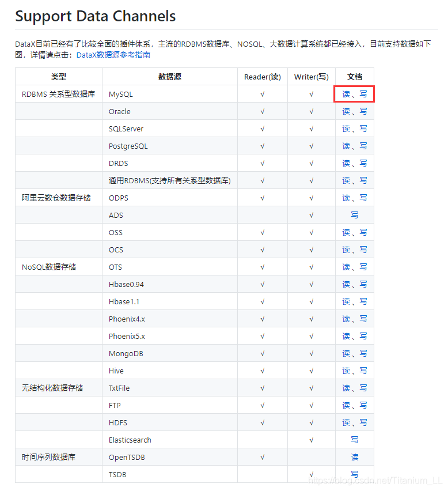The image size is (448, 491).
Task: Open the OSS 写 documentation link
Action: coord(363,232)
